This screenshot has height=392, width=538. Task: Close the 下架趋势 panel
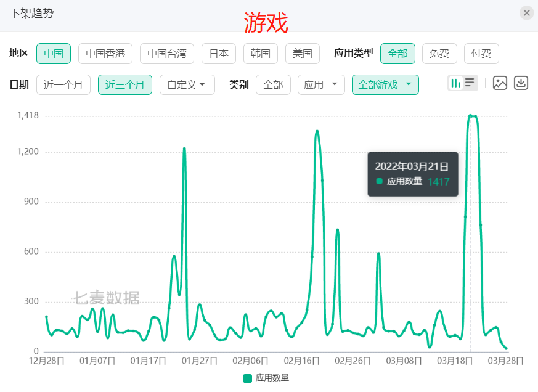coord(526,13)
